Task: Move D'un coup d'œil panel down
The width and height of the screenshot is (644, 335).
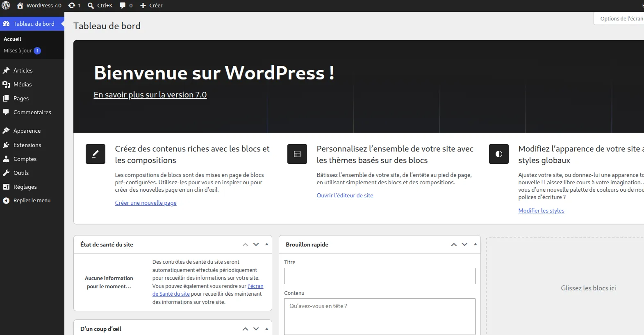Action: tap(256, 329)
